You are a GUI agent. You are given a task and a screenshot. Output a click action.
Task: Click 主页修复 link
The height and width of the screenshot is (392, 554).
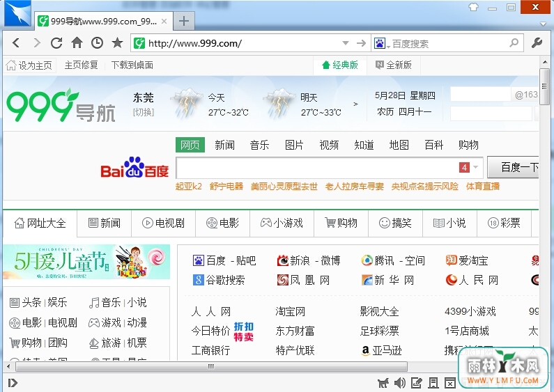82,65
